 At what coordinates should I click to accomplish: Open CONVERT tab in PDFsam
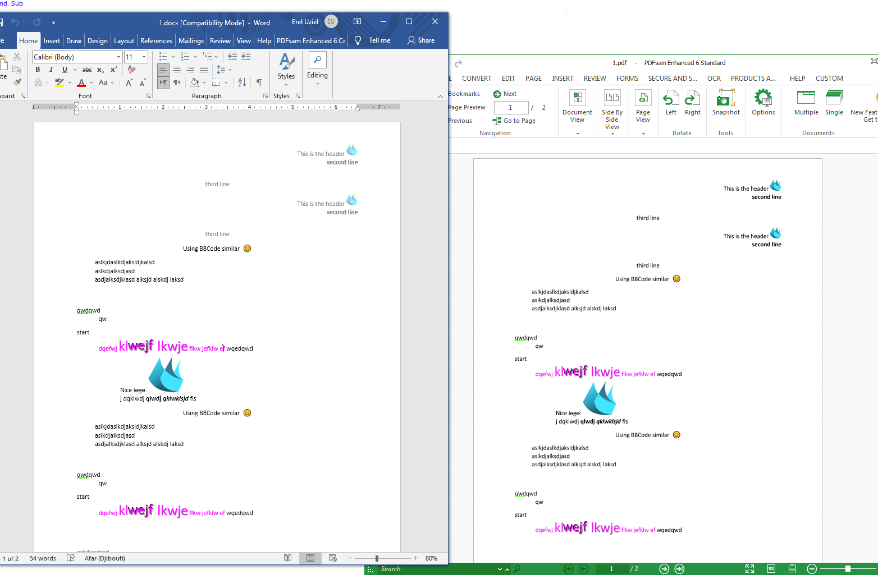click(x=477, y=79)
